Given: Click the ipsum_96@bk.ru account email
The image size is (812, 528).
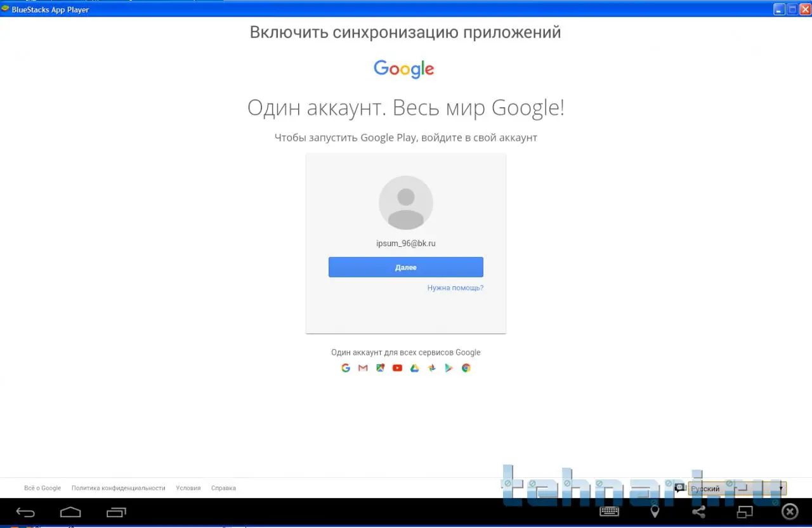Looking at the screenshot, I should 406,244.
